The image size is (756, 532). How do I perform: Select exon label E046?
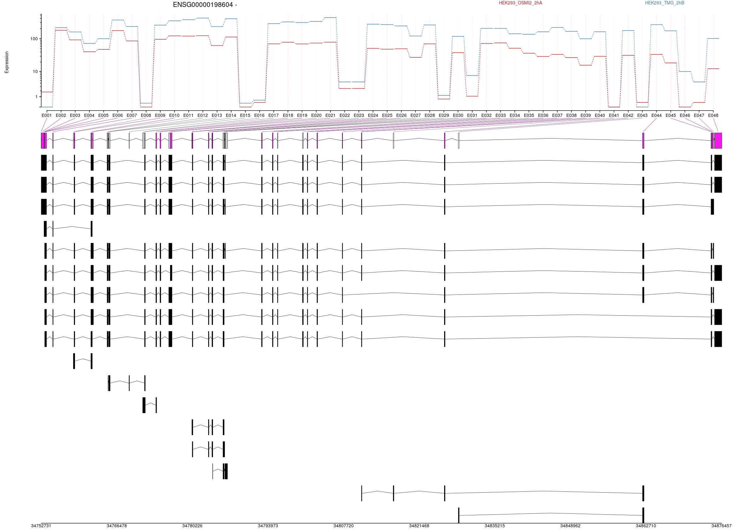tap(685, 116)
